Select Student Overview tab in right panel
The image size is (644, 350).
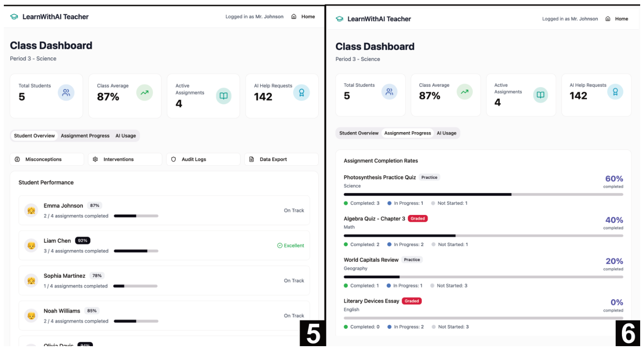(x=359, y=133)
